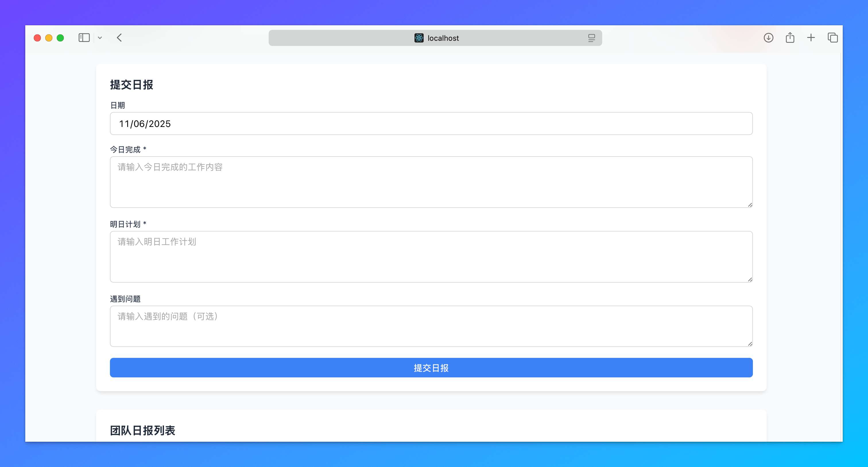Click the yellow minimize window button
The width and height of the screenshot is (868, 467).
[49, 38]
